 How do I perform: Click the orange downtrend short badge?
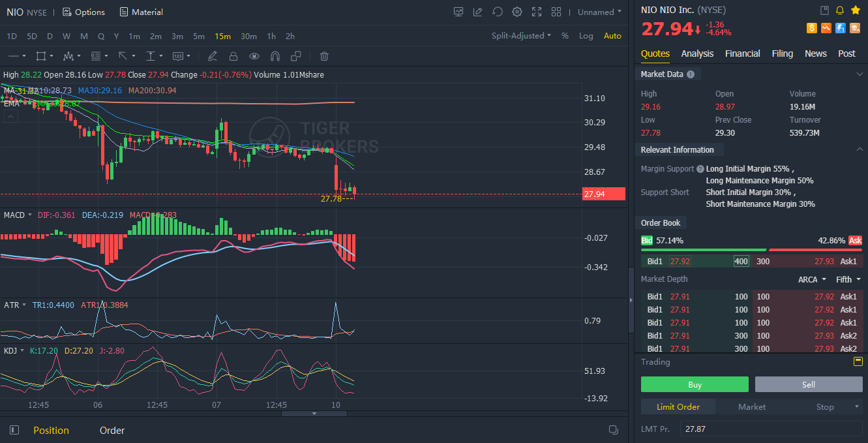tap(826, 28)
